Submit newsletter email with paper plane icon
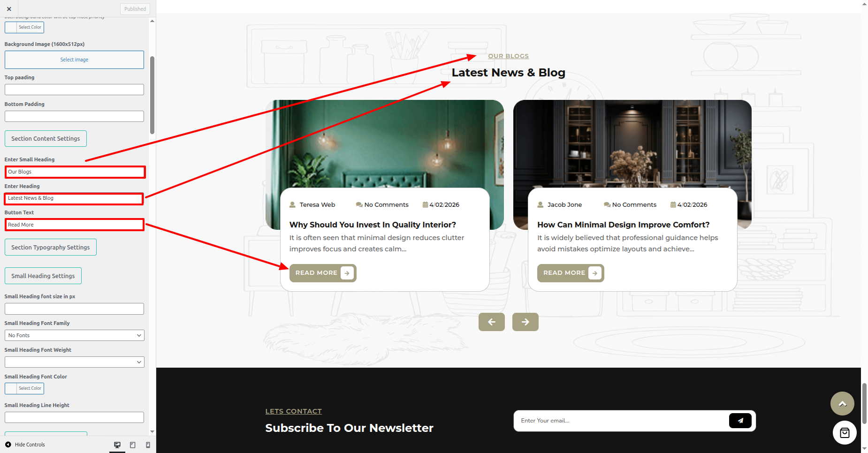 tap(740, 421)
